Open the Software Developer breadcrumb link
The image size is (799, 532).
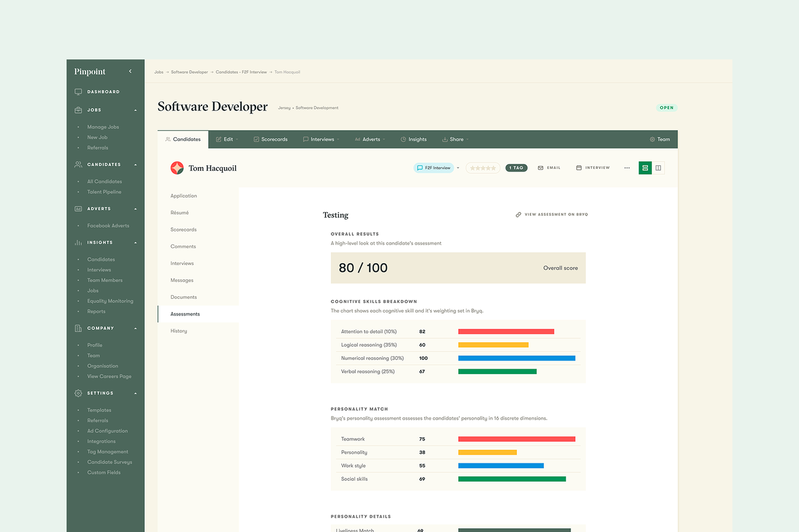(189, 72)
